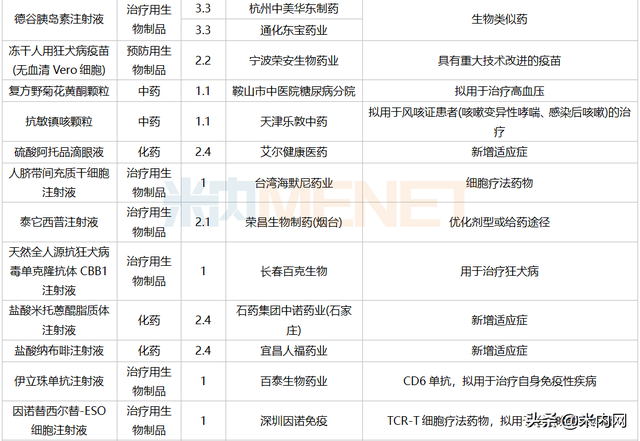This screenshot has width=640, height=441.
Task: Click '1' in the 长春百克生物 row
Action: click(x=203, y=271)
